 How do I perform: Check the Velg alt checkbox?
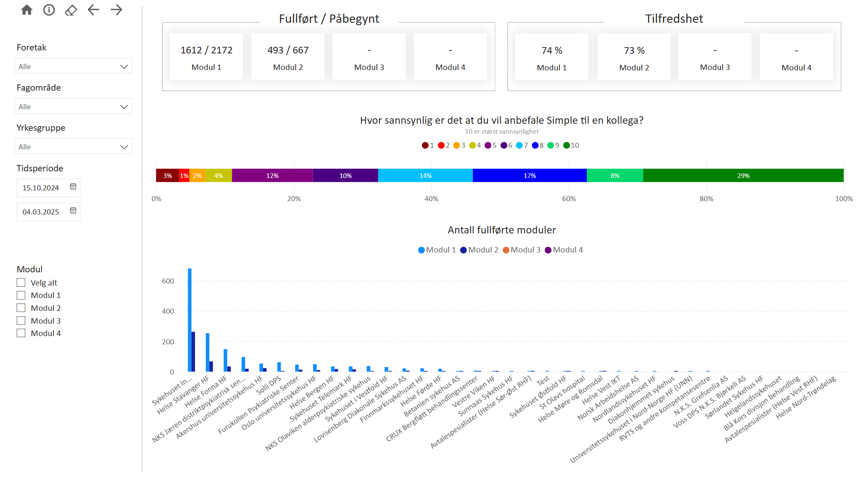click(21, 283)
